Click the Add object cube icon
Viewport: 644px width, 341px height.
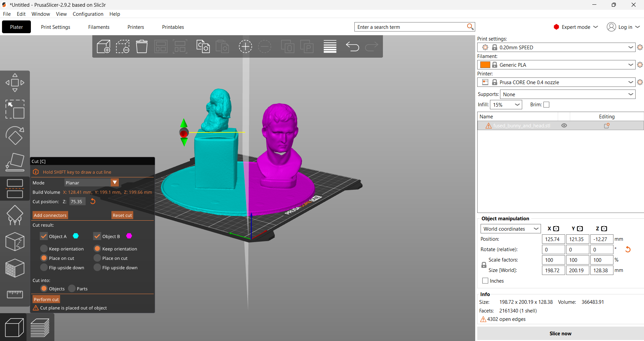[x=103, y=47]
